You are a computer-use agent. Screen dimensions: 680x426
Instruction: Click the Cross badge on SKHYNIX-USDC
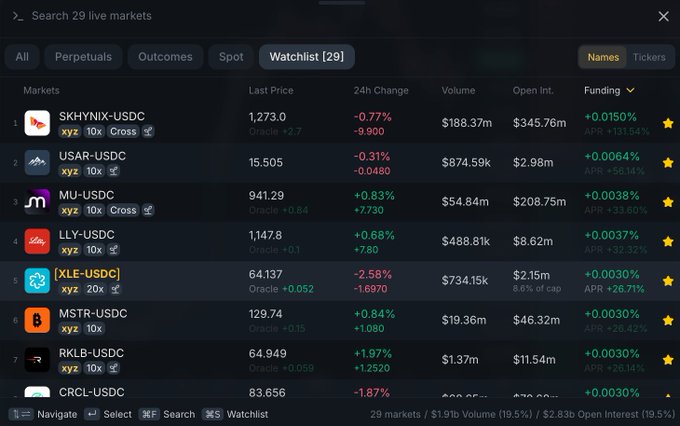[x=123, y=131]
